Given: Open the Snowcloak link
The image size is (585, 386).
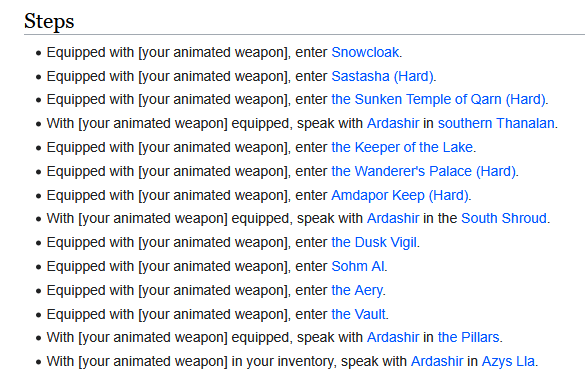Looking at the screenshot, I should click(x=365, y=53).
